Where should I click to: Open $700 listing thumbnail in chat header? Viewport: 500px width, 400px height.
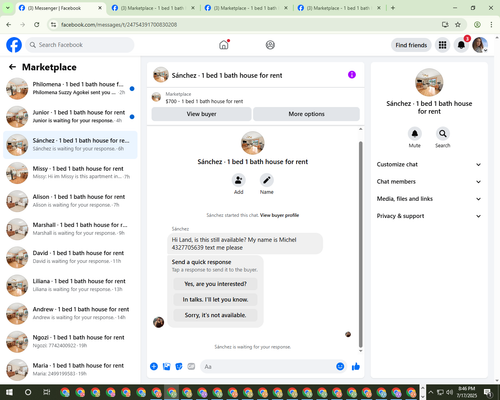point(156,97)
